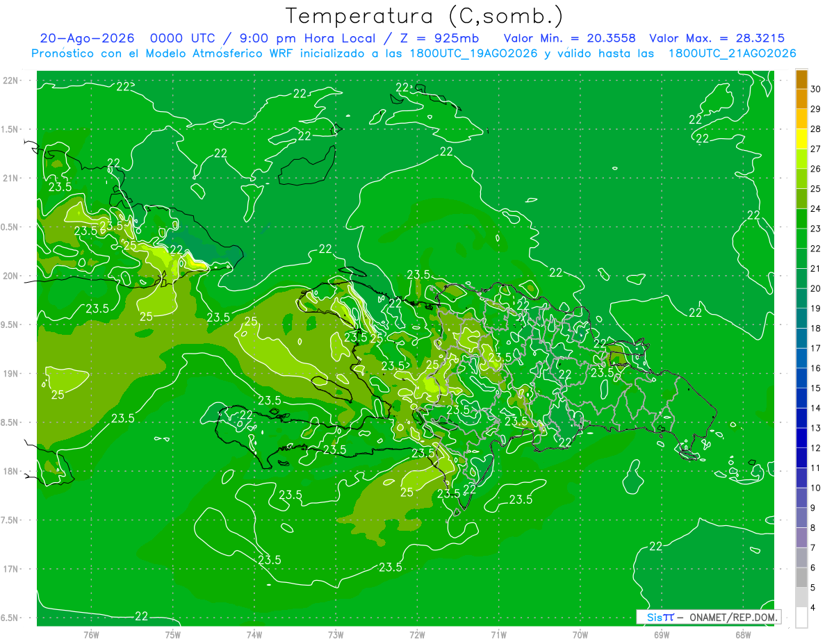Click the '21N' latitude axis label
Screen dimensions: 834x644
[11, 179]
